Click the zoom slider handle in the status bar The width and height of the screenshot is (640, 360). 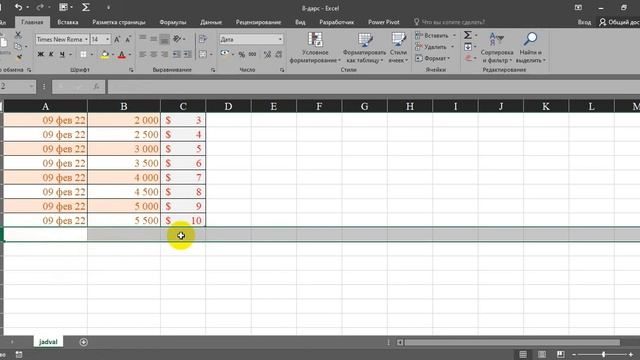click(603, 354)
